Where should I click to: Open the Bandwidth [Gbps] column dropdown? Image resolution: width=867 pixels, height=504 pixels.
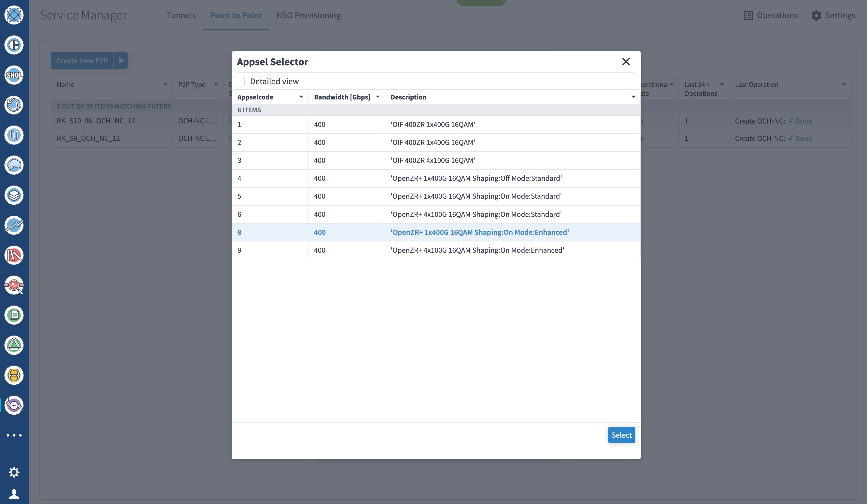(378, 97)
